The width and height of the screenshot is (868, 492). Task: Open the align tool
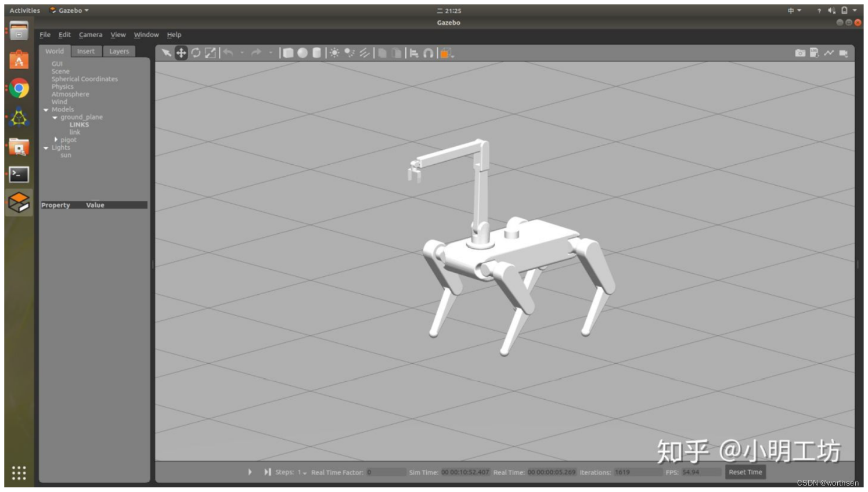(414, 53)
